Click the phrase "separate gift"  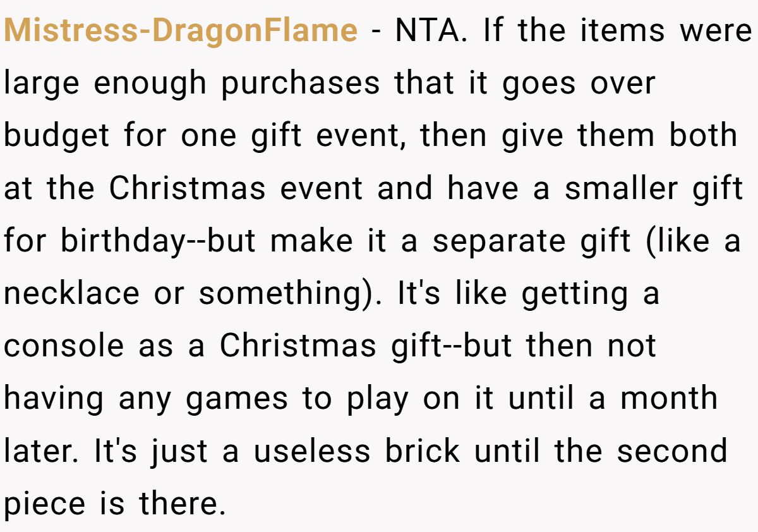pyautogui.click(x=531, y=241)
